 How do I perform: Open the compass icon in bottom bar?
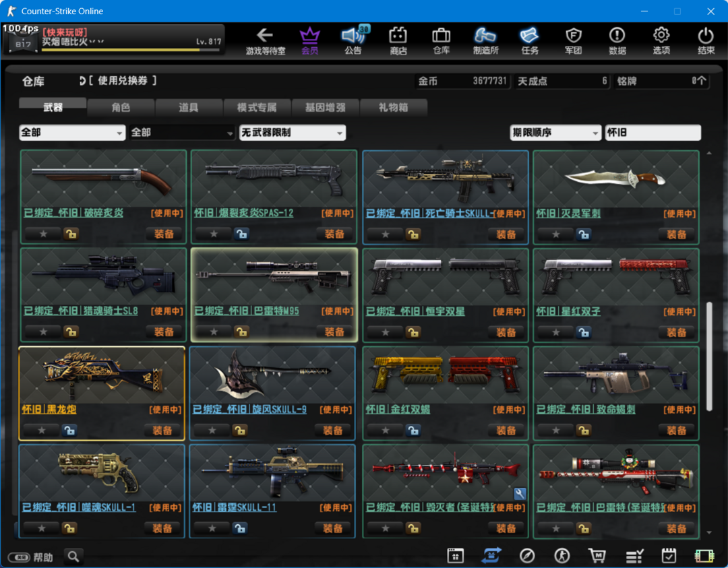(x=527, y=555)
